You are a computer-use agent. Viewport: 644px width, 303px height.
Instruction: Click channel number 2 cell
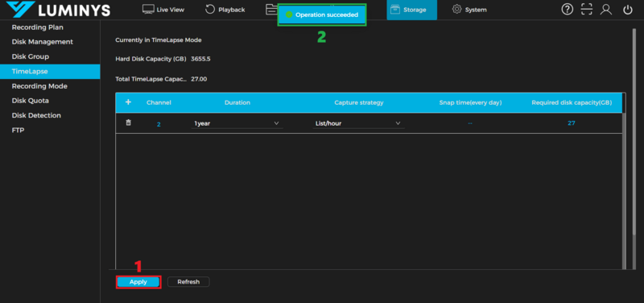pos(159,124)
